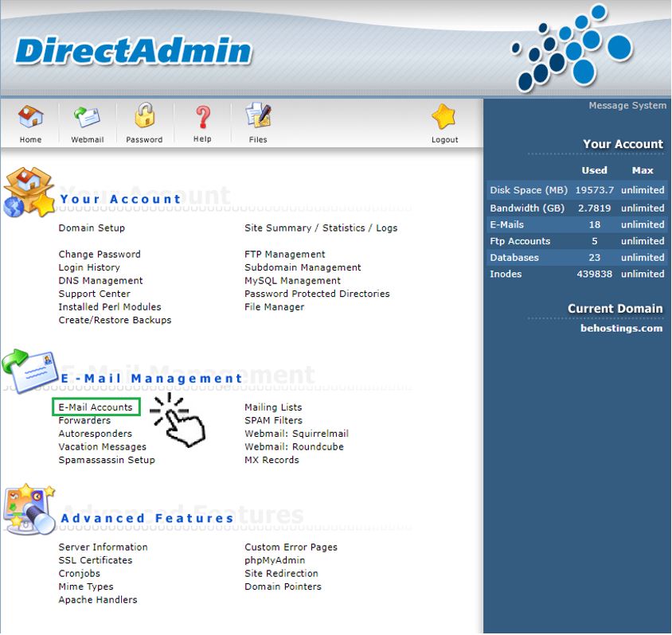The image size is (672, 635).
Task: View Server Information
Action: 104,547
